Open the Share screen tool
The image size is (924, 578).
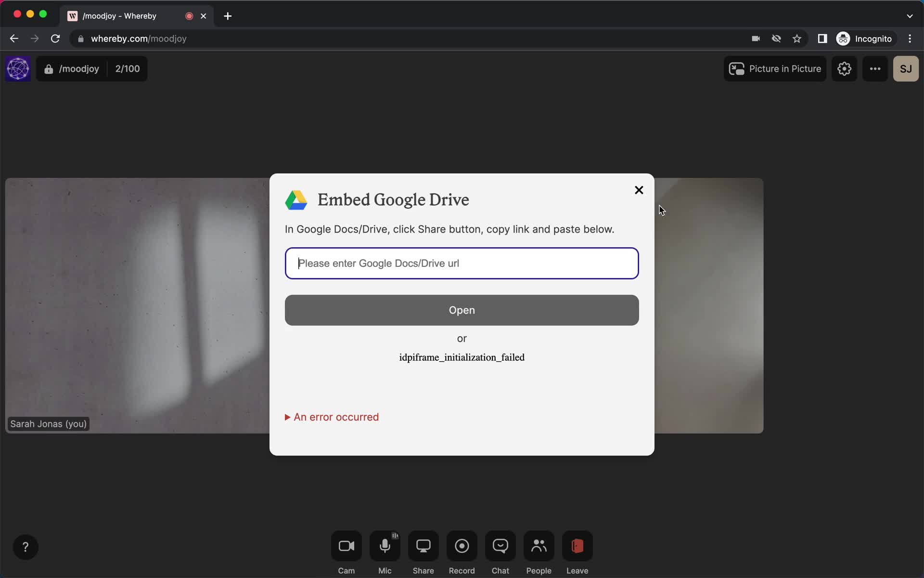(424, 546)
